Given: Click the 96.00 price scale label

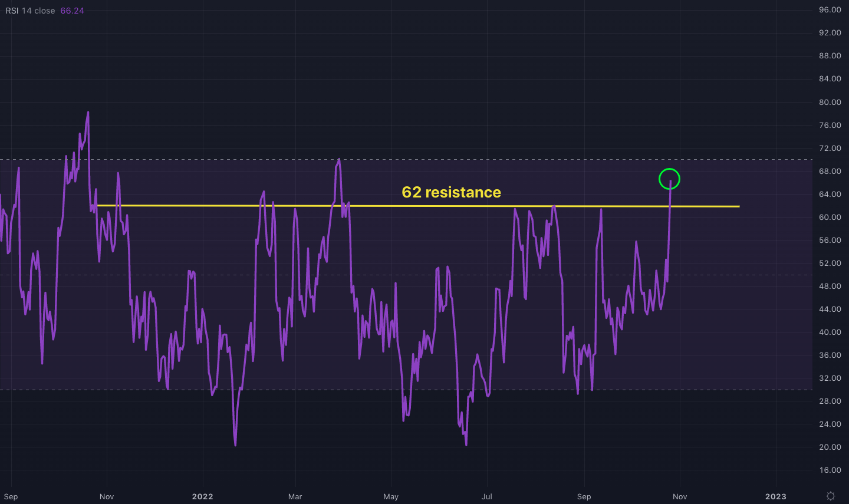Looking at the screenshot, I should (x=830, y=10).
